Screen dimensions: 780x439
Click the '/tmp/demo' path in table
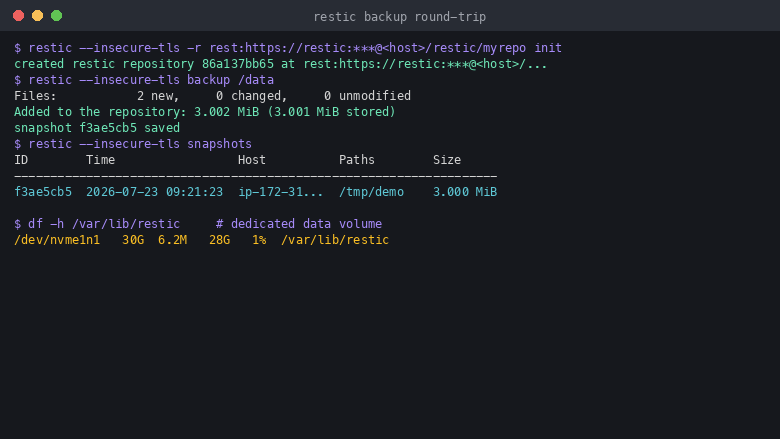pyautogui.click(x=371, y=192)
